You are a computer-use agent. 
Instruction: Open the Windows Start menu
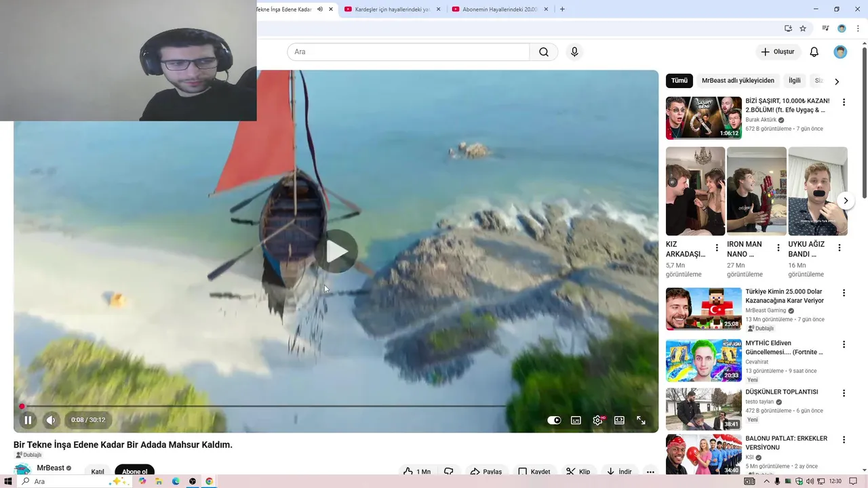tap(8, 481)
